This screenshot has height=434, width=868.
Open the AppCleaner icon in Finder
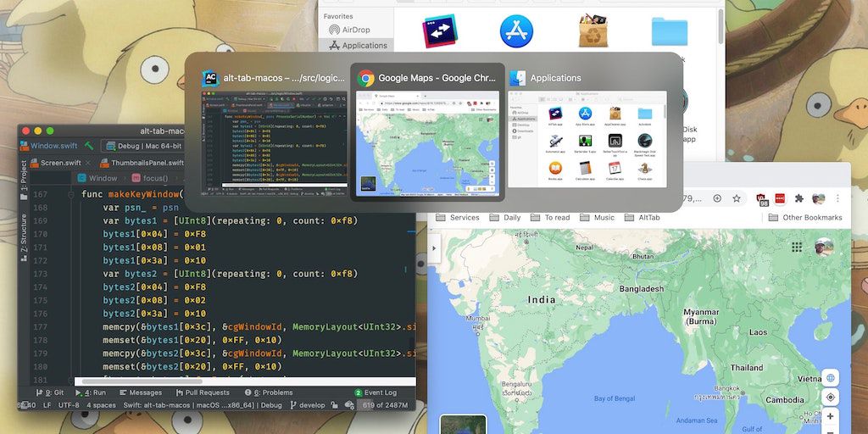(x=593, y=31)
